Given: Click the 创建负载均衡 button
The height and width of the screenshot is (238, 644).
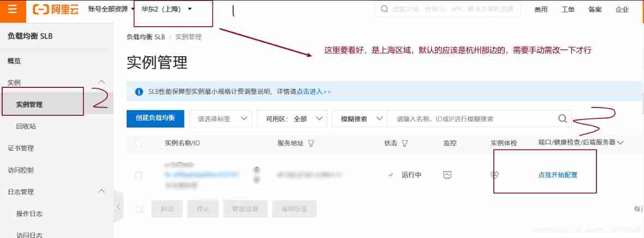Looking at the screenshot, I should pos(155,118).
